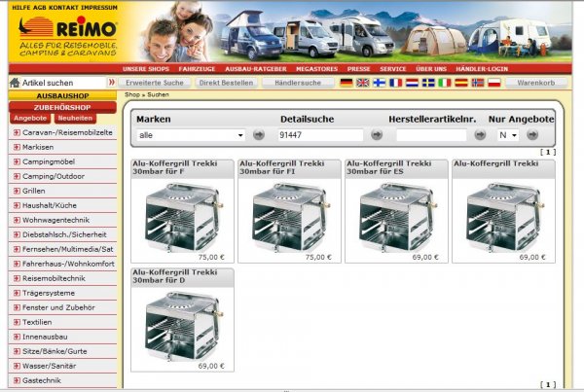Image resolution: width=584 pixels, height=392 pixels.
Task: Click the Italian flag icon
Action: pyautogui.click(x=445, y=84)
